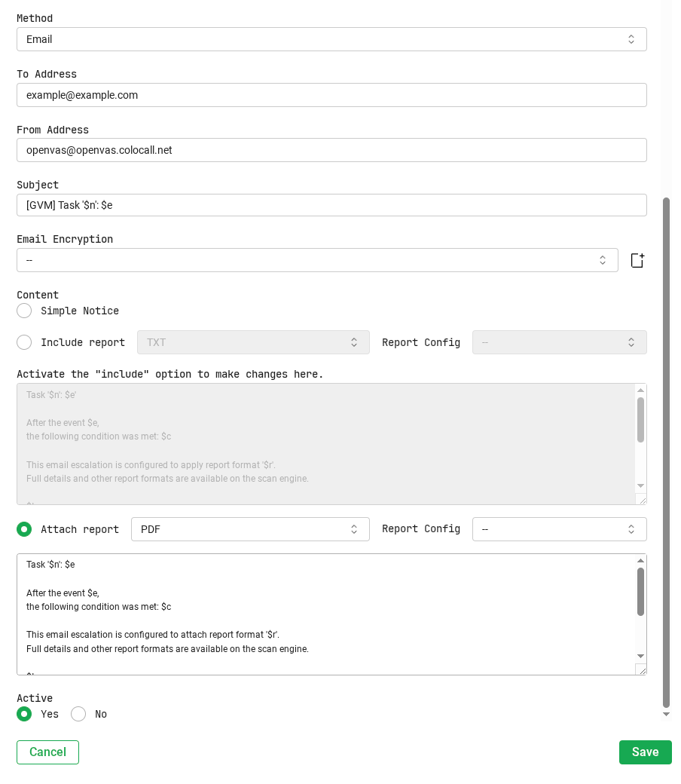Create a new email encryption credential

tap(637, 259)
